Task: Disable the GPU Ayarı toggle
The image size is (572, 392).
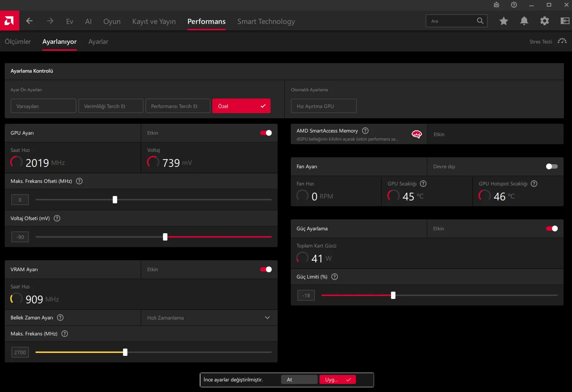Action: (266, 133)
